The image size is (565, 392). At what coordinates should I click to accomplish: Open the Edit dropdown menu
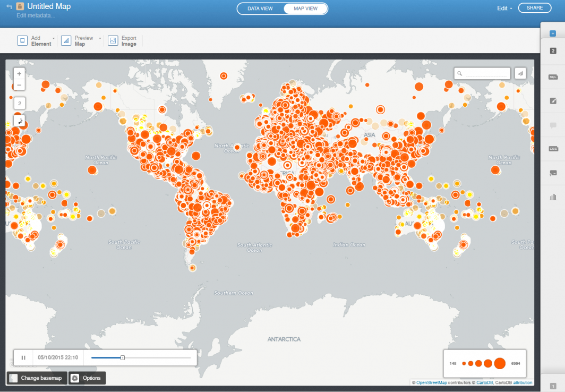click(x=503, y=8)
